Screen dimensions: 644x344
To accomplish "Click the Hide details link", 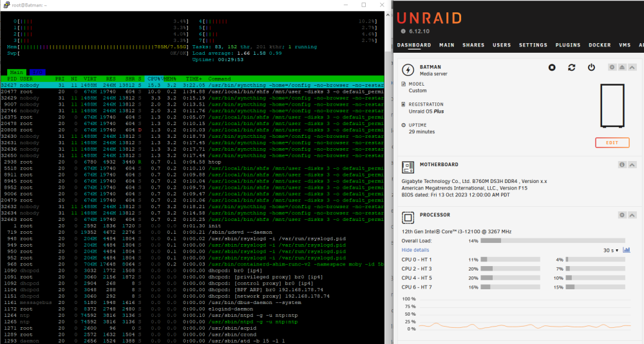I will coord(415,250).
